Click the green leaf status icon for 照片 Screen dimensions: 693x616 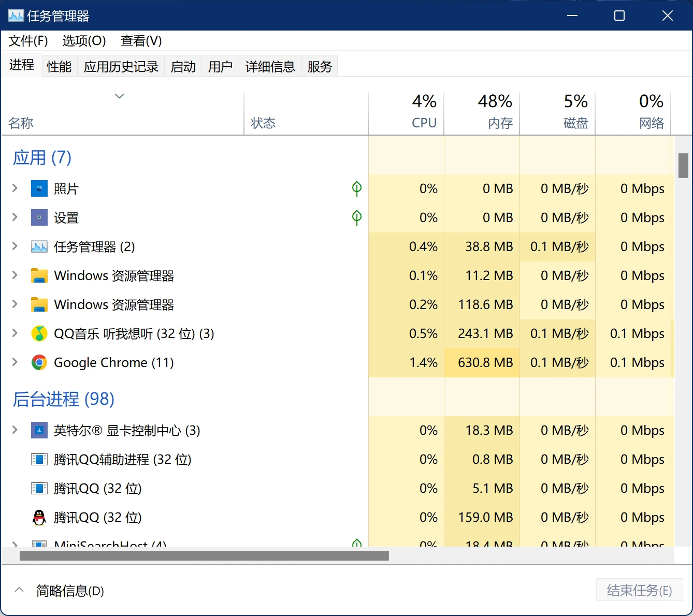click(357, 188)
